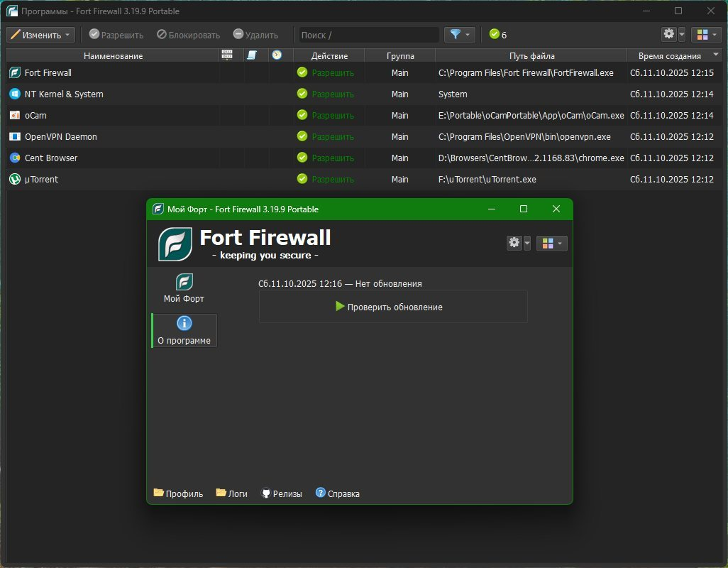Click the Блокировать toolbar button

point(189,35)
